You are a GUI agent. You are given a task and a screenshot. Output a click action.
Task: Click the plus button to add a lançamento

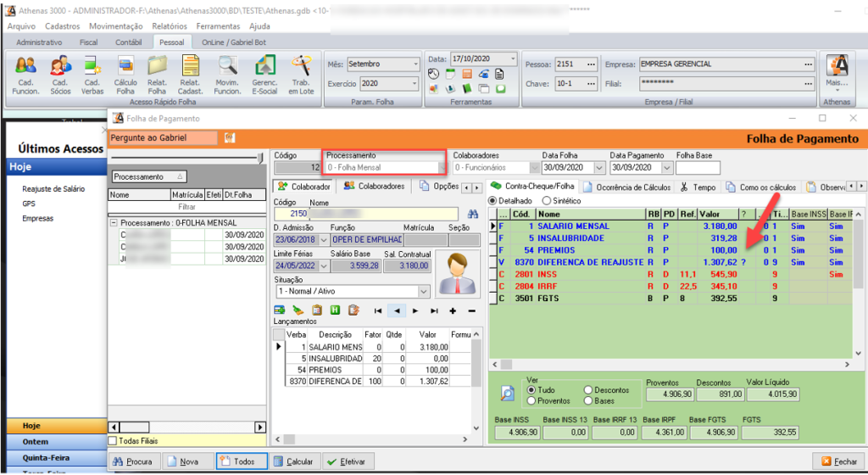(x=453, y=311)
